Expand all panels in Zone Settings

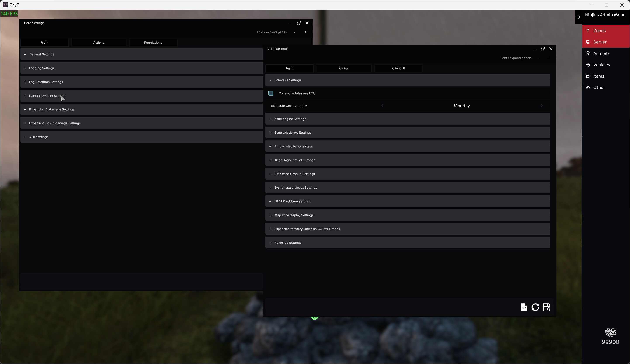549,58
